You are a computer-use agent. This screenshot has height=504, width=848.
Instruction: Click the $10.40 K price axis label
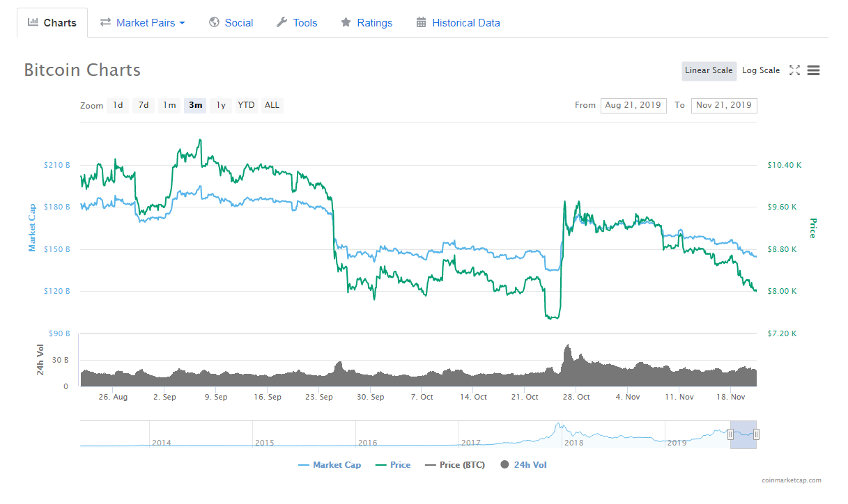pyautogui.click(x=784, y=166)
